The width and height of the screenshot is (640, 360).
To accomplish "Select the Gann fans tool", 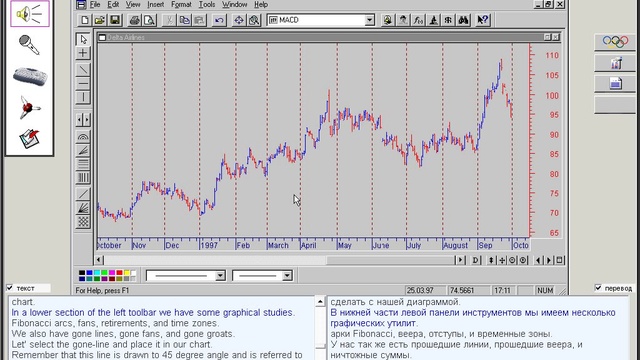I will tap(83, 208).
